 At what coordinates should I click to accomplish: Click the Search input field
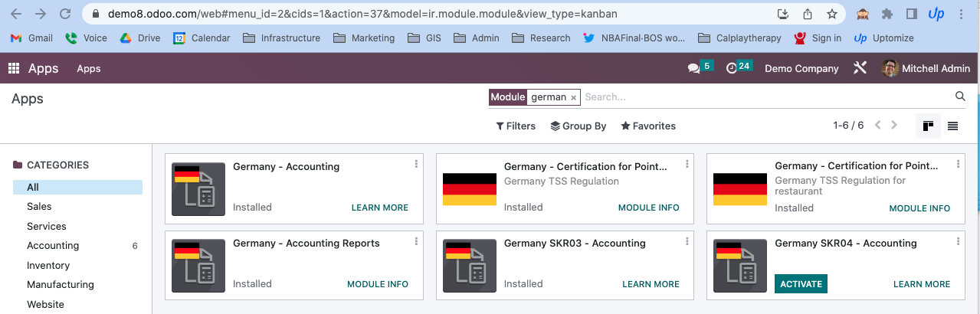[766, 97]
